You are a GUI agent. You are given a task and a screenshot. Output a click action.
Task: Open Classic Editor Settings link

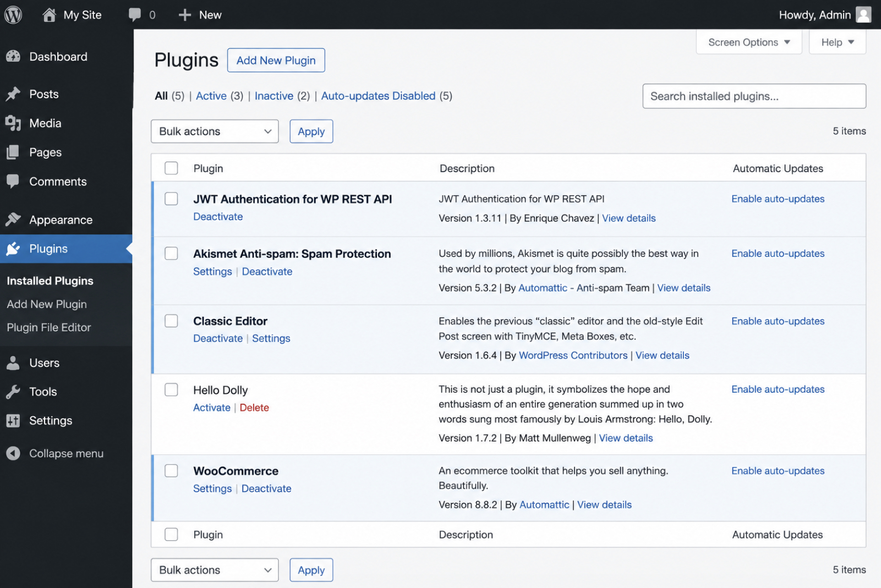click(271, 338)
